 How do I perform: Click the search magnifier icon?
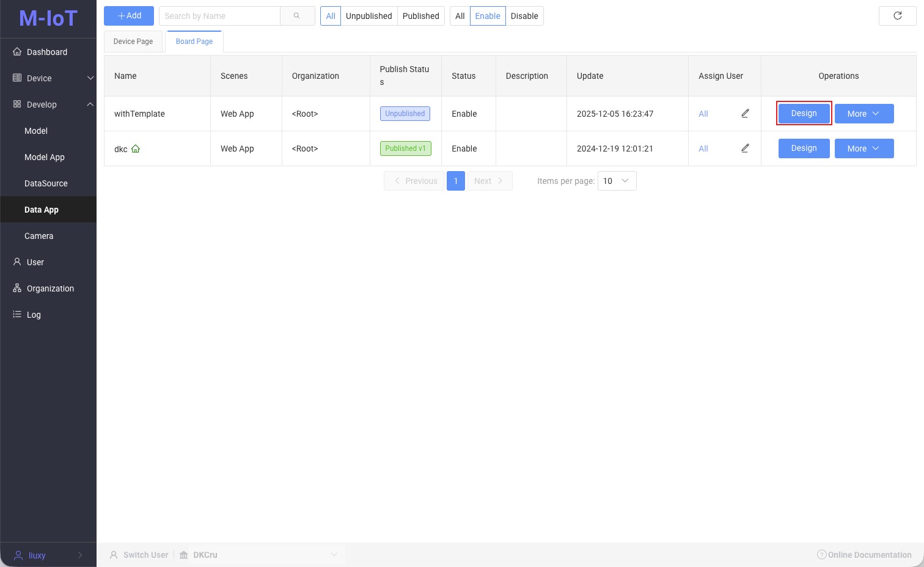coord(297,16)
